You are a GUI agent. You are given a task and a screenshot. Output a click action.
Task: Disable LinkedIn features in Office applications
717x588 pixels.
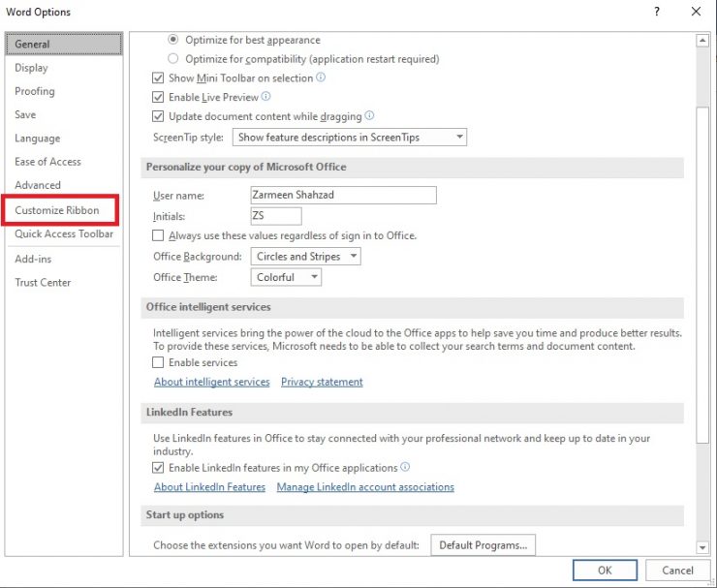158,468
